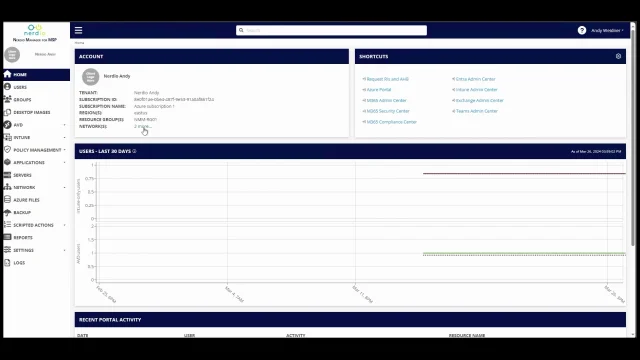
Task: Open the Logs menu item
Action: [19, 263]
